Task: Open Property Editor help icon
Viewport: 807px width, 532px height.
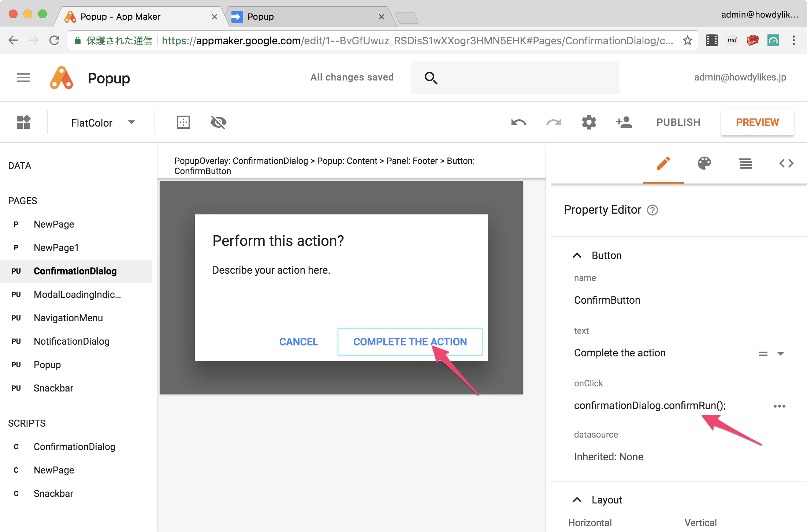Action: click(x=652, y=210)
